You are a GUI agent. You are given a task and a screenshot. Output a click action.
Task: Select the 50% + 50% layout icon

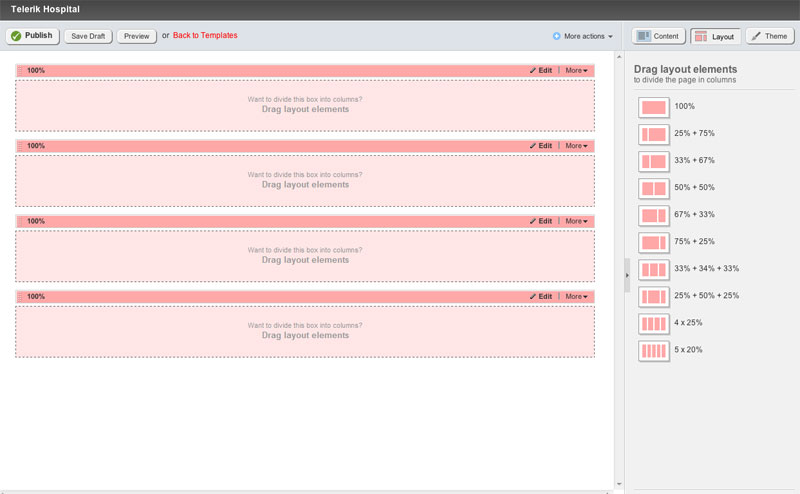[653, 188]
